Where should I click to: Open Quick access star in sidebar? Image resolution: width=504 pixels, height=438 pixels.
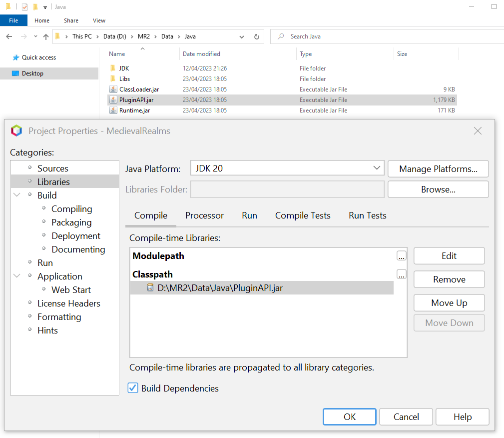click(x=15, y=57)
